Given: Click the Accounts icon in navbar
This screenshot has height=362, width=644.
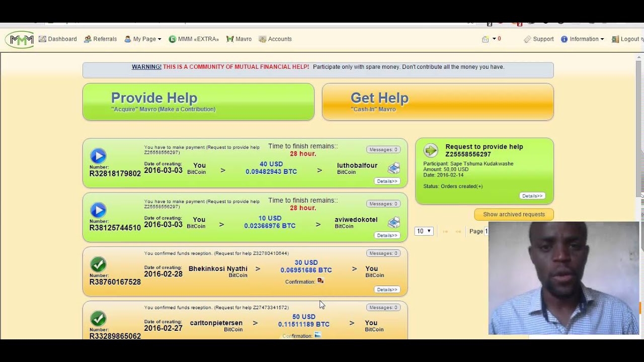Looking at the screenshot, I should (x=263, y=39).
